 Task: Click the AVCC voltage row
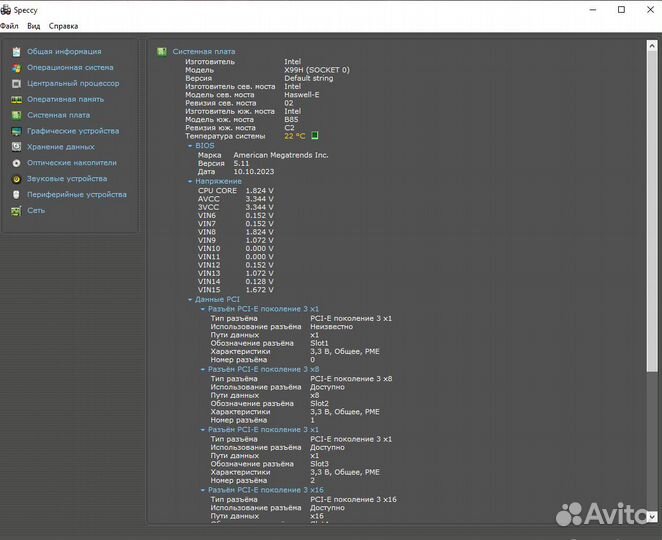pos(236,199)
